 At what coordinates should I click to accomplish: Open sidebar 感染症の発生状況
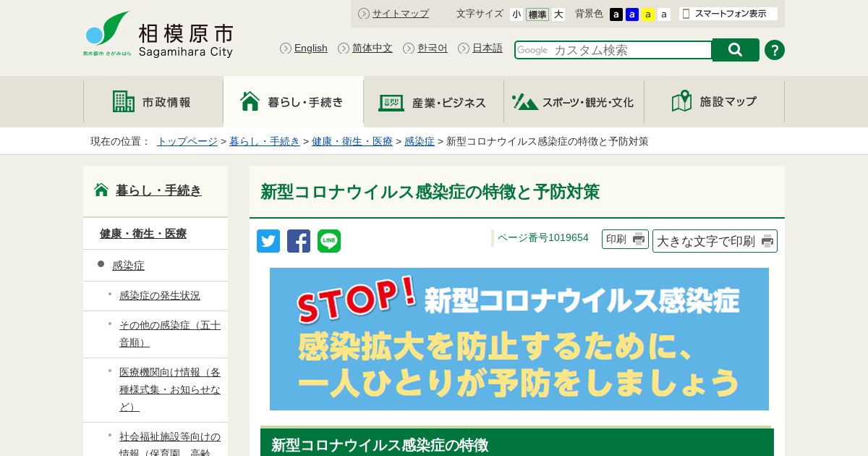point(160,295)
